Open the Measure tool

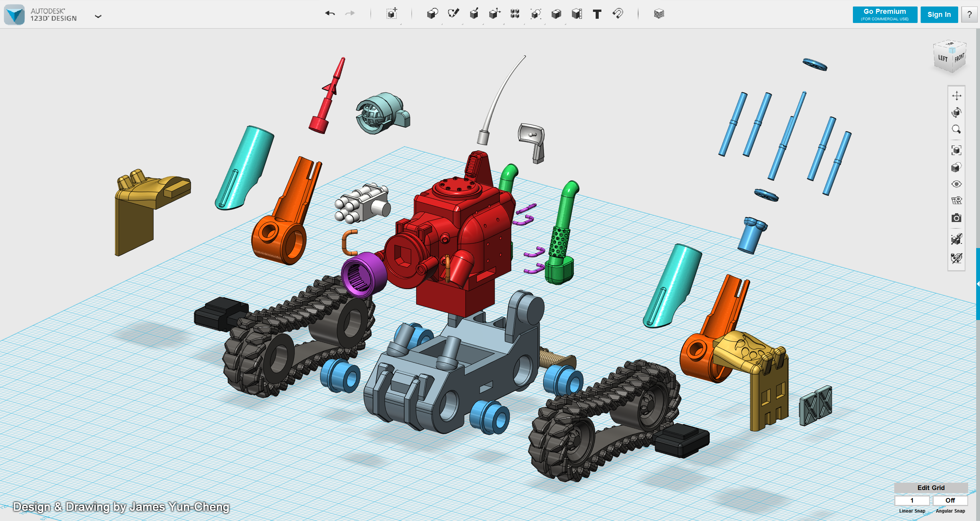(577, 14)
